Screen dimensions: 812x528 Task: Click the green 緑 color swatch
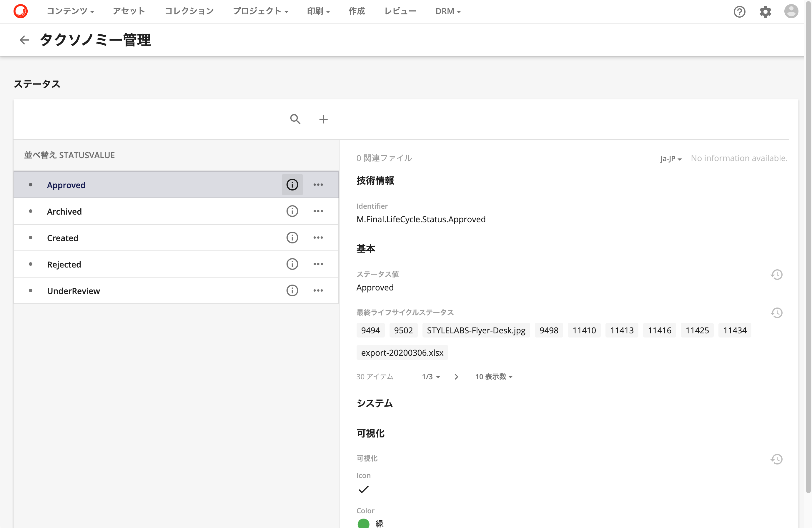pyautogui.click(x=363, y=523)
